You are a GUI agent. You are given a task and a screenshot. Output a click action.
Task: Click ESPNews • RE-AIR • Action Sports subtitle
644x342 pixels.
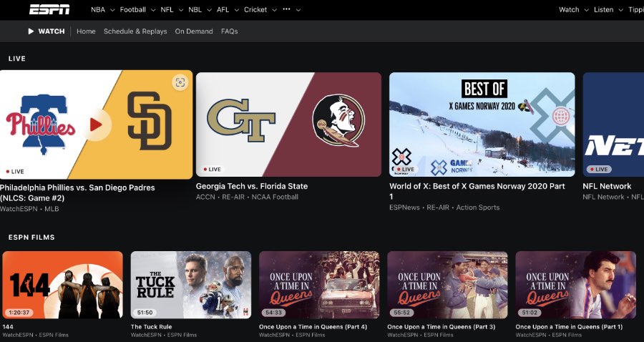coord(444,207)
